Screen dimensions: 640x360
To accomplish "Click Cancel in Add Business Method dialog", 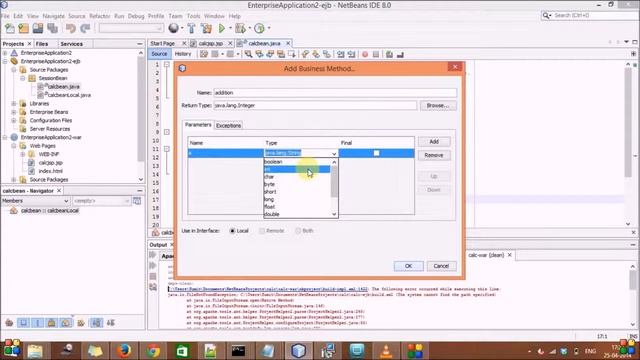I will (x=441, y=266).
